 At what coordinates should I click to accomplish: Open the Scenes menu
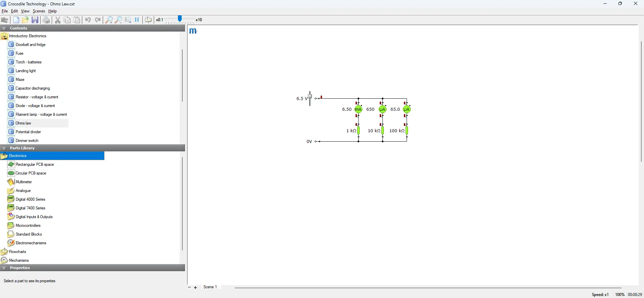tap(39, 11)
